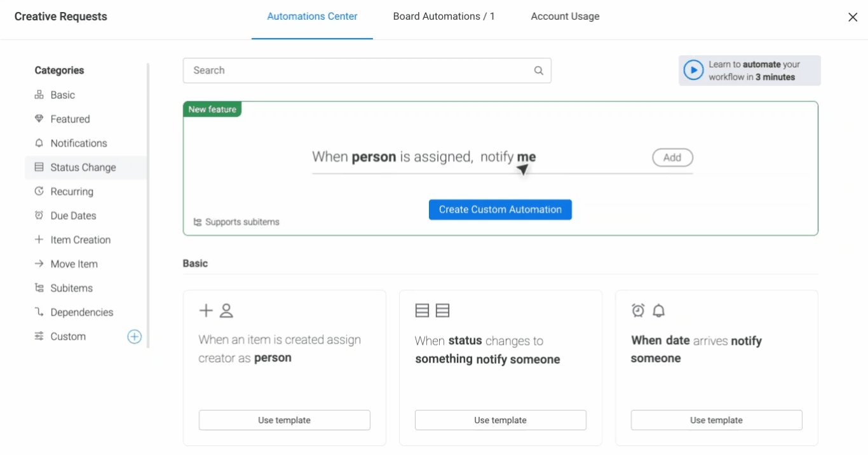Use template for date arrives notify someone
Image resolution: width=868 pixels, height=455 pixels.
[716, 420]
